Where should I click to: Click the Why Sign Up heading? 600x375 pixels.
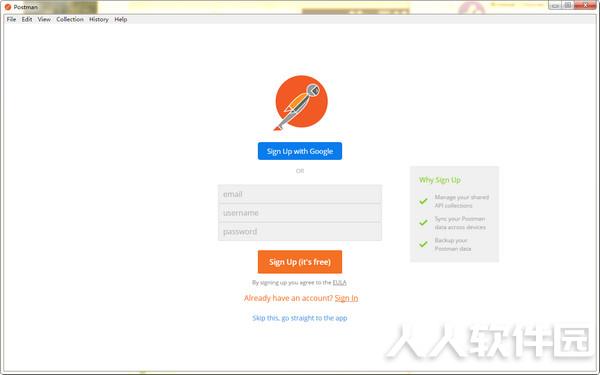click(x=440, y=180)
